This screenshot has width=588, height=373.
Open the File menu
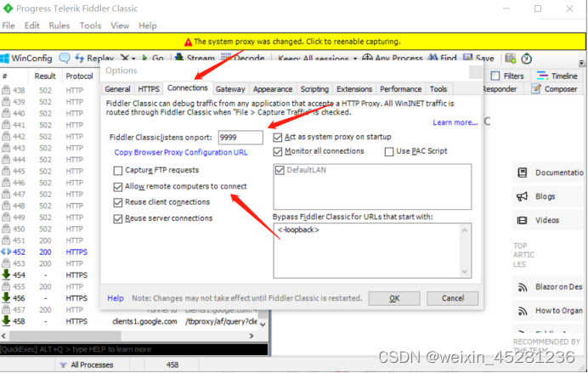(x=8, y=25)
